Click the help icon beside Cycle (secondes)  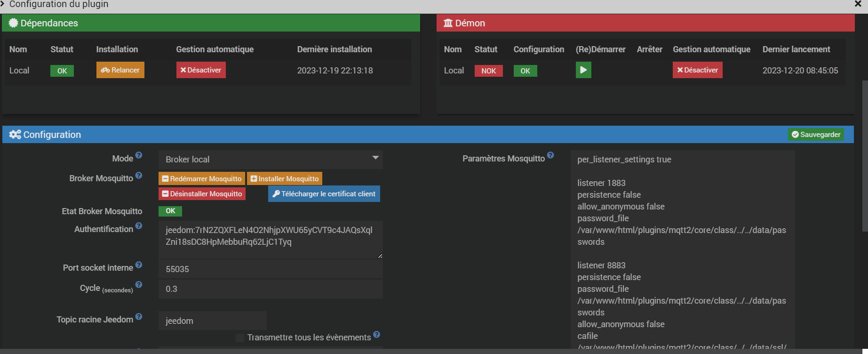click(139, 284)
